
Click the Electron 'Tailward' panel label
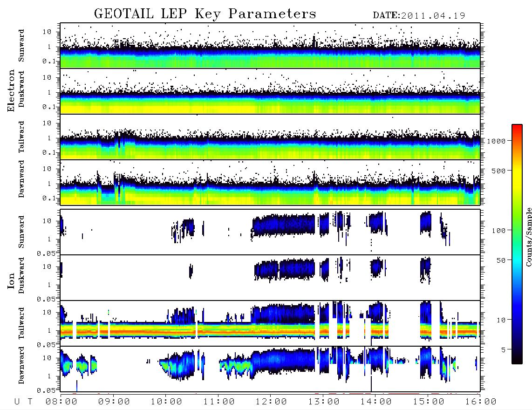coord(21,137)
